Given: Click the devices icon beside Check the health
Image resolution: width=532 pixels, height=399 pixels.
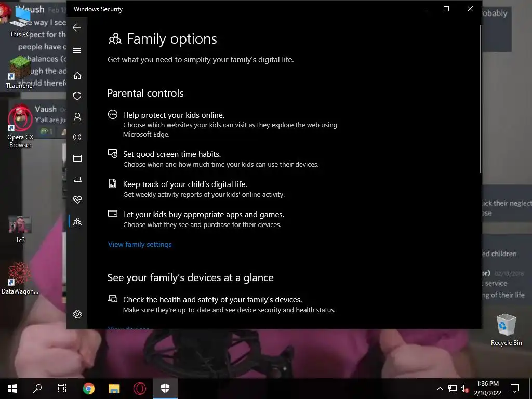Looking at the screenshot, I should pos(113,299).
